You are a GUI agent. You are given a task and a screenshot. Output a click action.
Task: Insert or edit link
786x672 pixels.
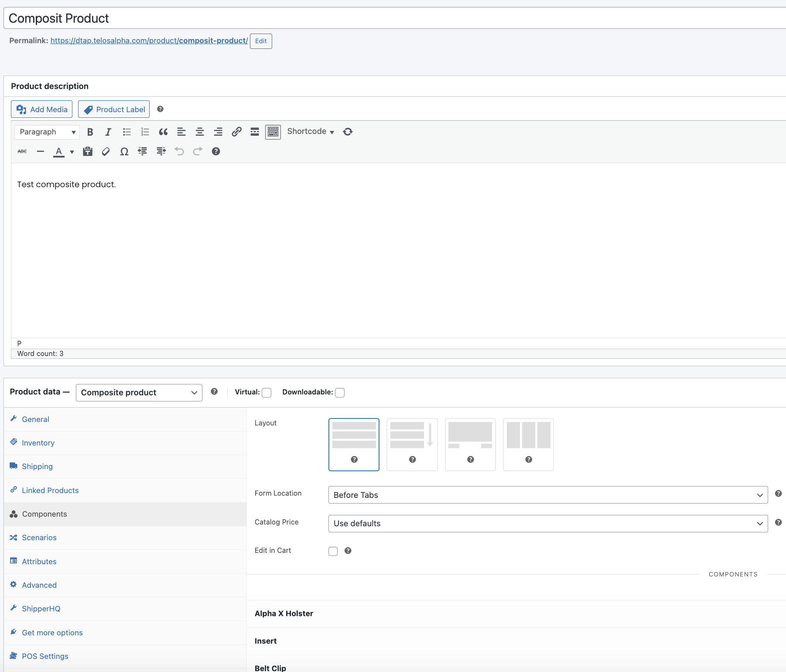pyautogui.click(x=236, y=132)
